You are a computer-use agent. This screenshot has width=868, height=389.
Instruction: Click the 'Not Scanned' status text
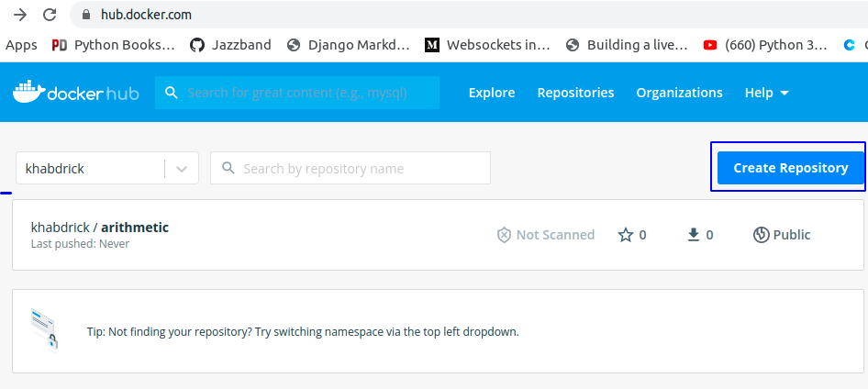[555, 235]
